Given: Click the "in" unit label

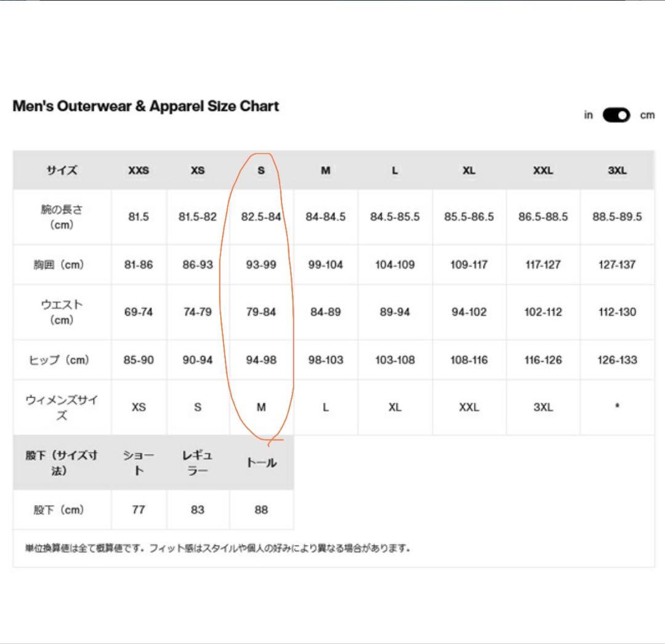Looking at the screenshot, I should click(x=589, y=115).
